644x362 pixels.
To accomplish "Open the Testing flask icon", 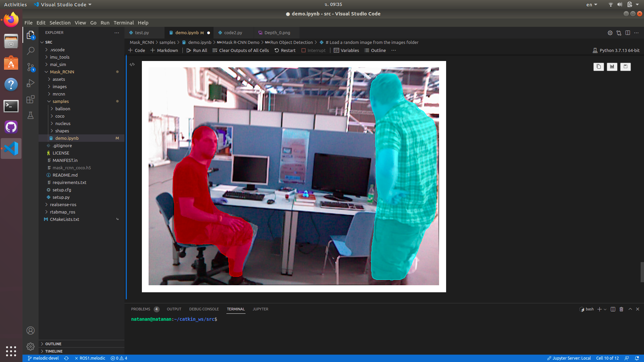I will tap(31, 115).
